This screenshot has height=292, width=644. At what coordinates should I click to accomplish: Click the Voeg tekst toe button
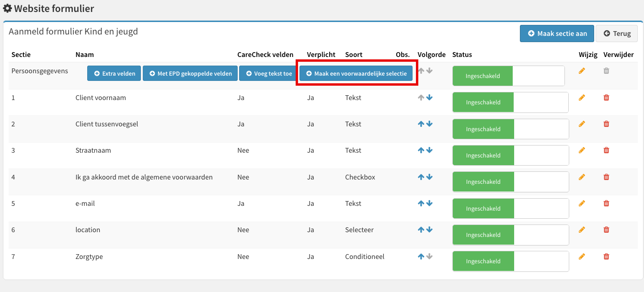click(269, 74)
